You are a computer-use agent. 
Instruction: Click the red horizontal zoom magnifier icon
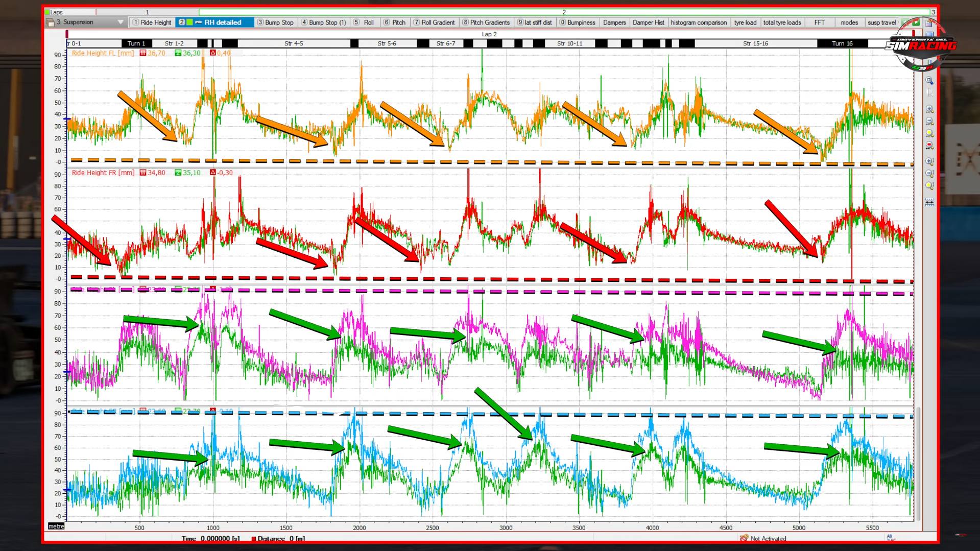click(929, 146)
